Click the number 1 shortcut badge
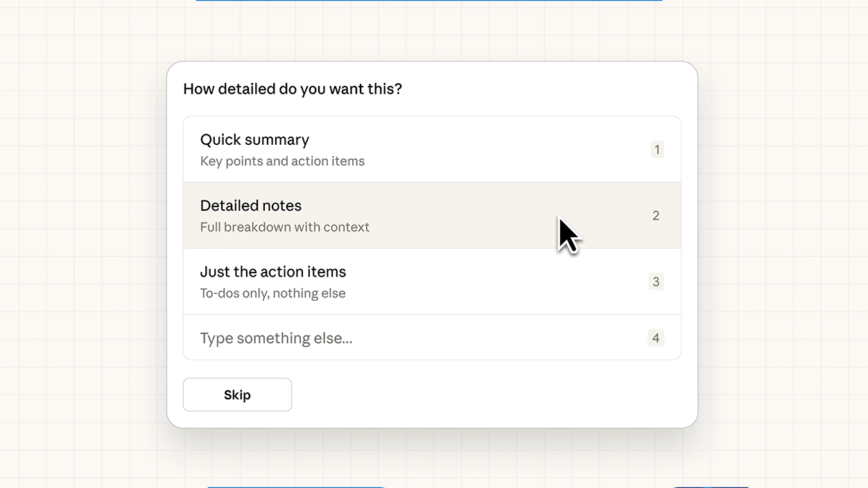 click(x=657, y=150)
